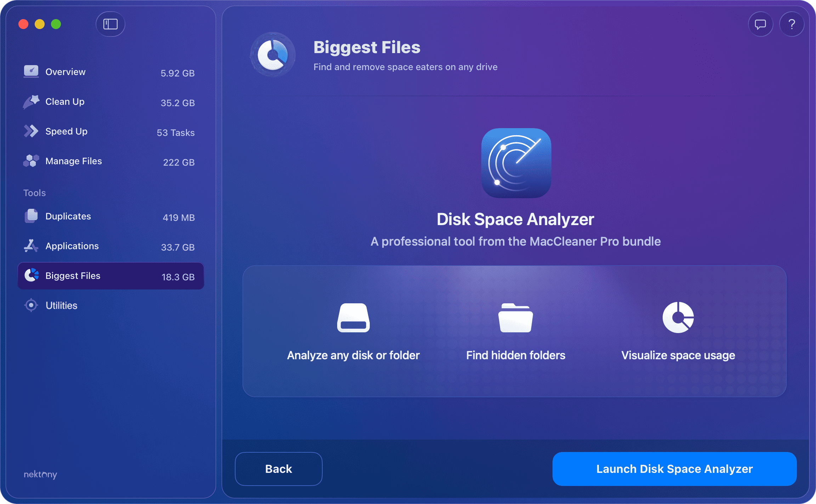The height and width of the screenshot is (504, 816).
Task: Click the Biggest Files header pie icon
Action: pos(273,55)
